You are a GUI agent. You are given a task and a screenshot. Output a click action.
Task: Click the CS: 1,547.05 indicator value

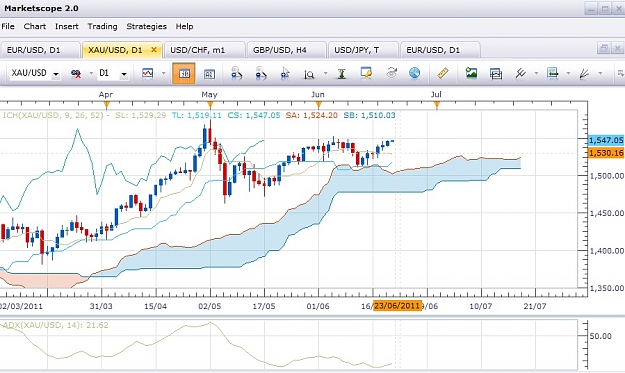(254, 116)
